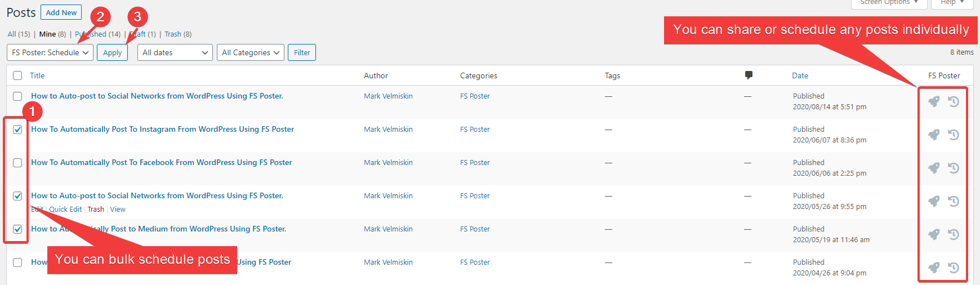Click the Add New post button
The width and height of the screenshot is (980, 285).
coord(61,12)
